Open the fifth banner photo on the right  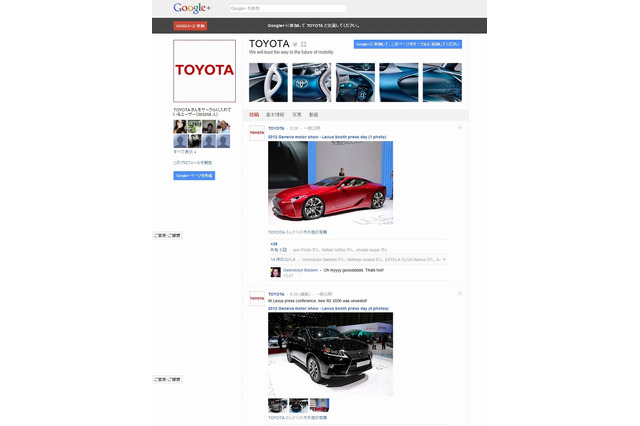pos(442,82)
